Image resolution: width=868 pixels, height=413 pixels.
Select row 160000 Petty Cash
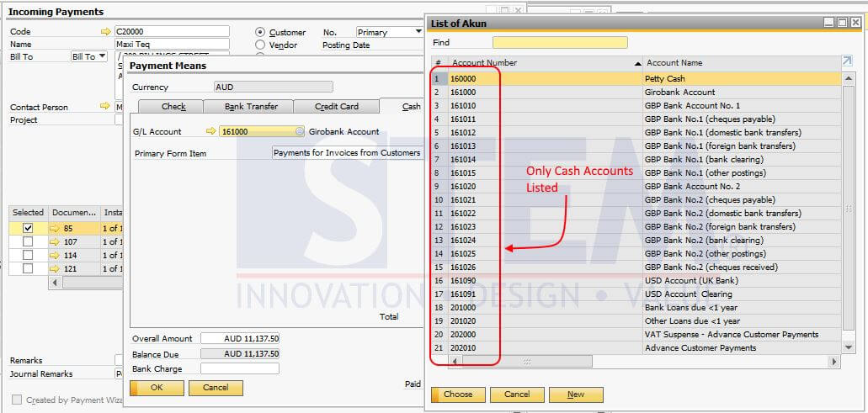tap(636, 78)
